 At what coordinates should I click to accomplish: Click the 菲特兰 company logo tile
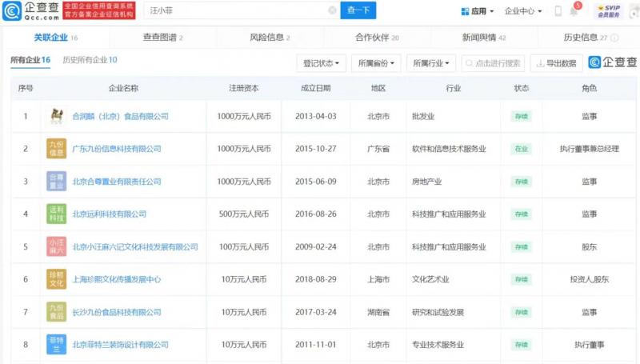56,345
